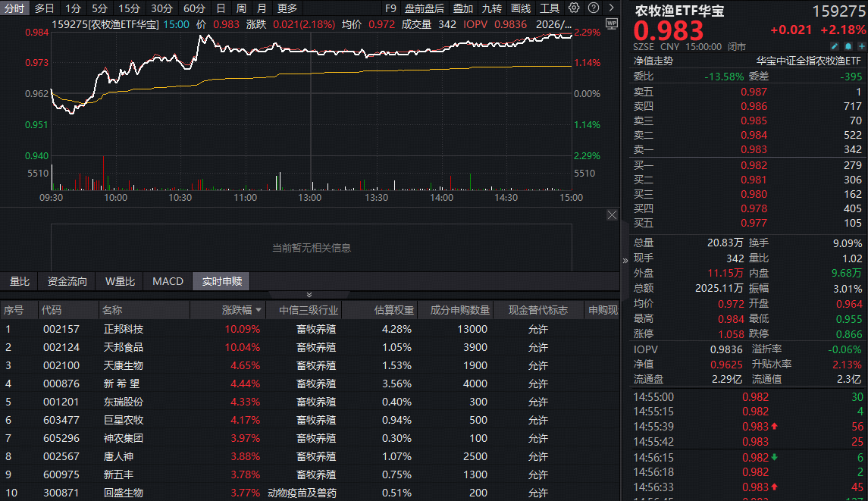This screenshot has height=501, width=868.
Task: Open chart settings gear icon
Action: [x=574, y=8]
